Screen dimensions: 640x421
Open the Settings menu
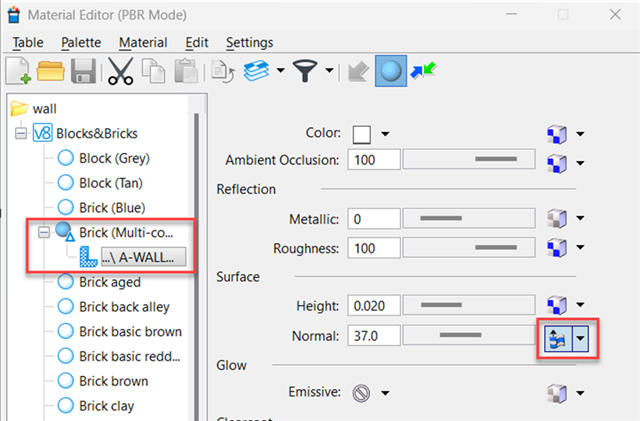(x=249, y=43)
